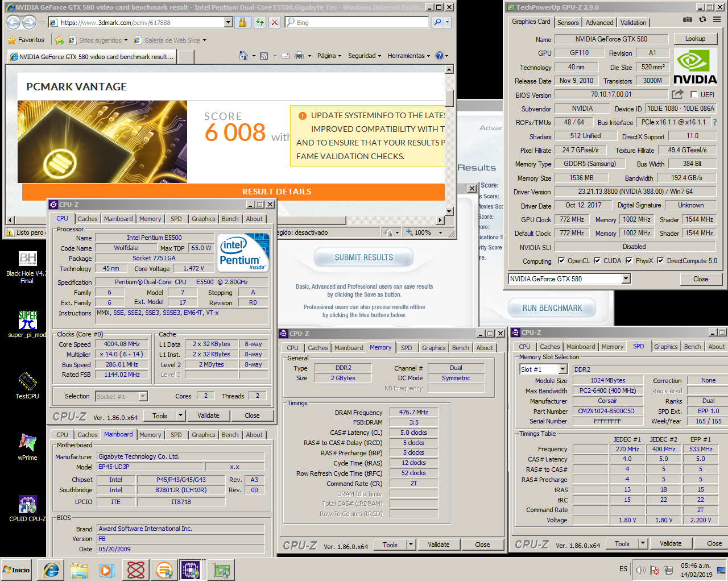
Task: Open the GPU-Z hamburger menu icon
Action: (x=717, y=19)
